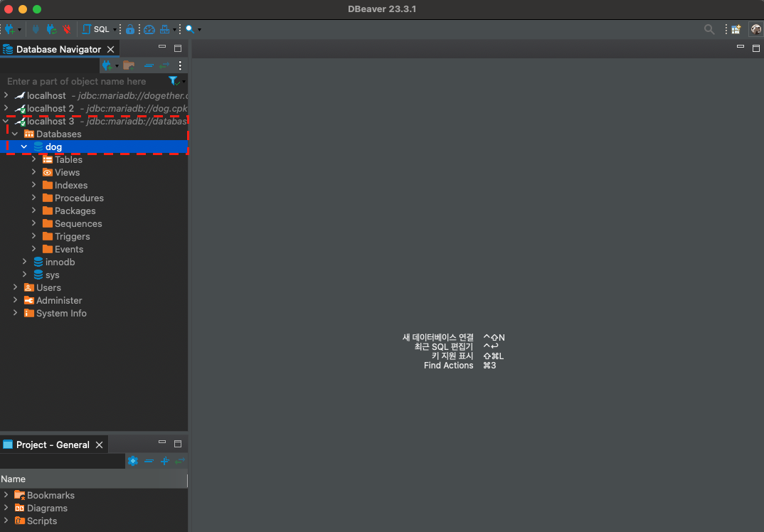Click the Views eye folder icon

tap(47, 172)
